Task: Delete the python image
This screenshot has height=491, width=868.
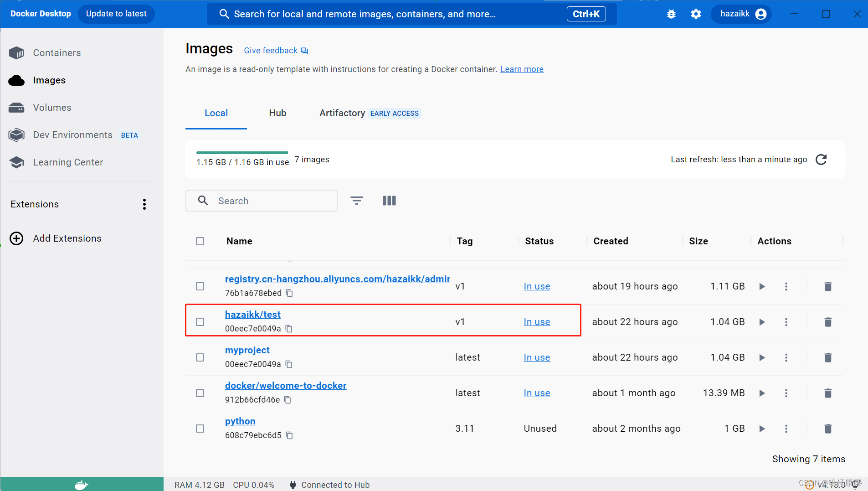Action: [828, 429]
